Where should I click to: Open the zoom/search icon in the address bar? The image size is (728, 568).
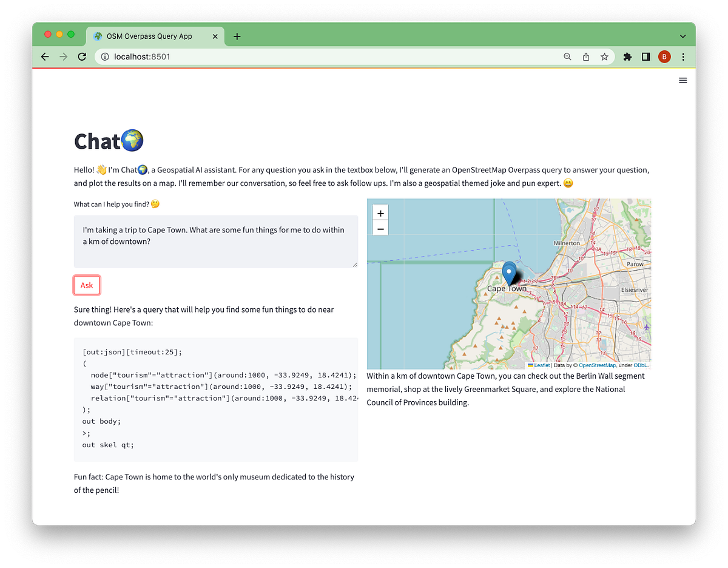pyautogui.click(x=567, y=56)
